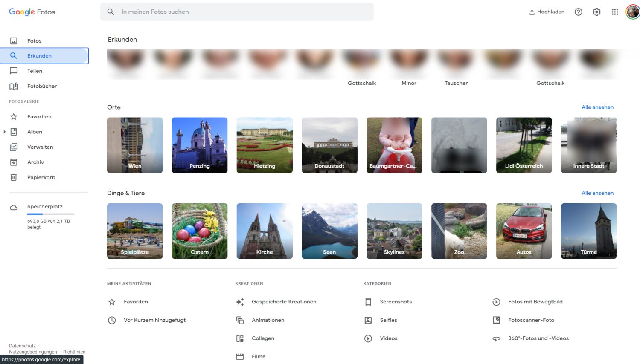Expand the Alben tree arrow

click(x=4, y=132)
